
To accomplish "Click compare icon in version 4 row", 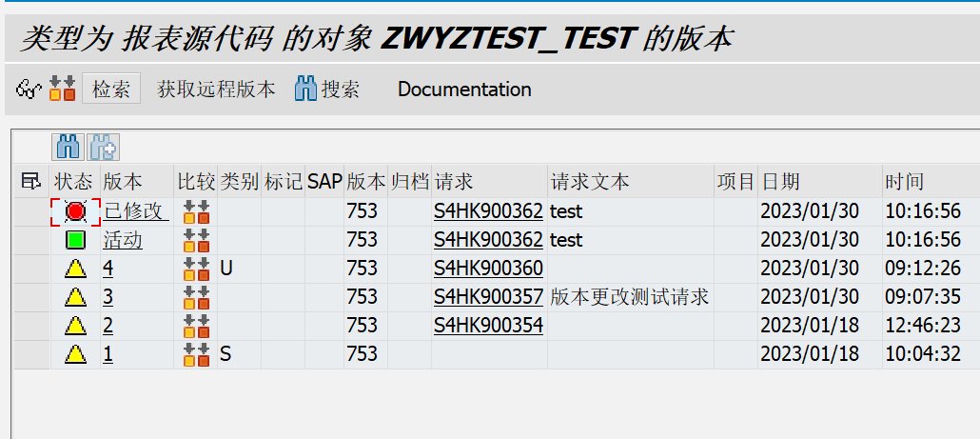I will (196, 269).
